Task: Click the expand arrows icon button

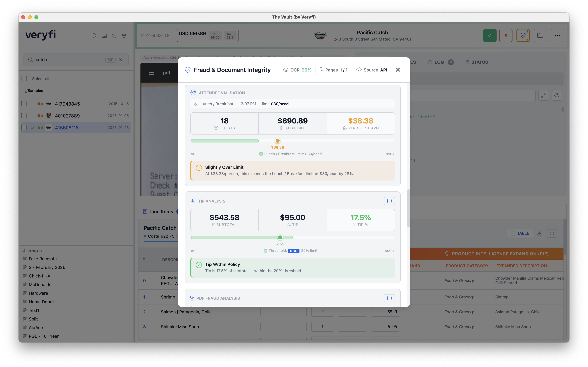Action: pyautogui.click(x=543, y=95)
